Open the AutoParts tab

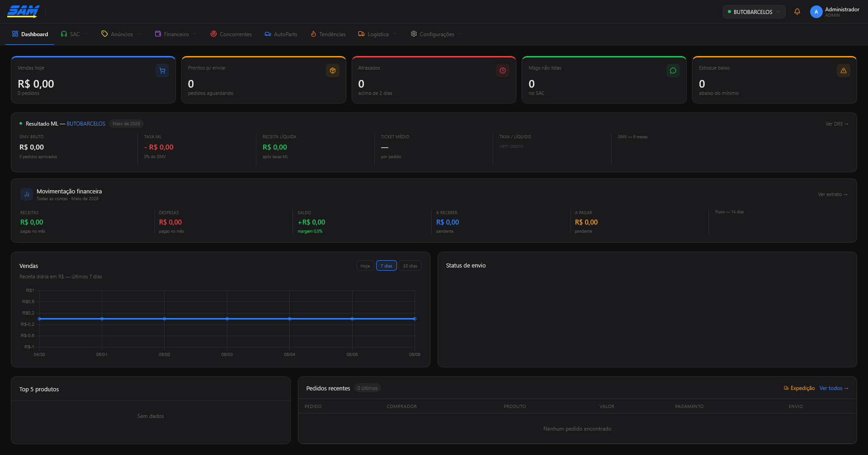click(281, 34)
